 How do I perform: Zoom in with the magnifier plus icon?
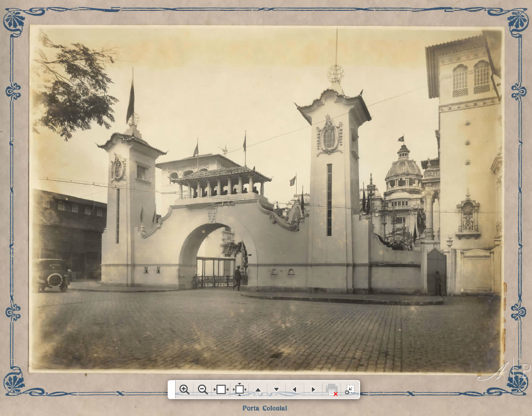point(184,389)
